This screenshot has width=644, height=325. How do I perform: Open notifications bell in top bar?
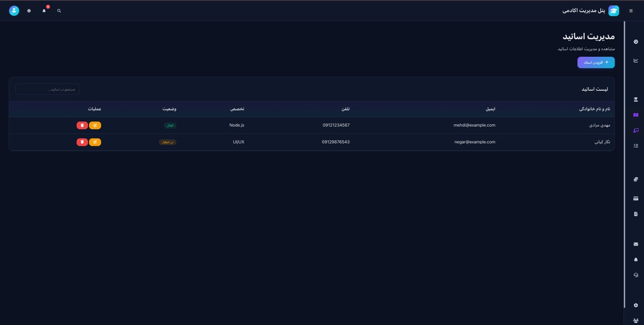pyautogui.click(x=44, y=11)
